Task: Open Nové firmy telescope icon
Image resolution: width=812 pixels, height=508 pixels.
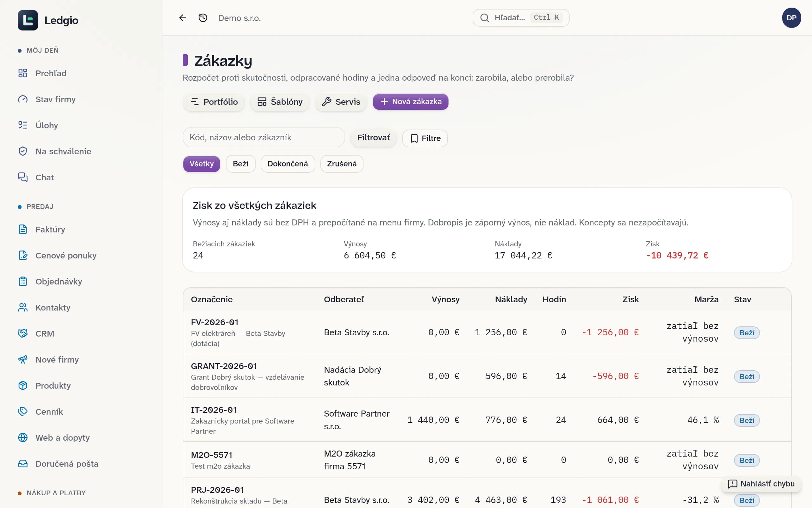Action: 23,359
